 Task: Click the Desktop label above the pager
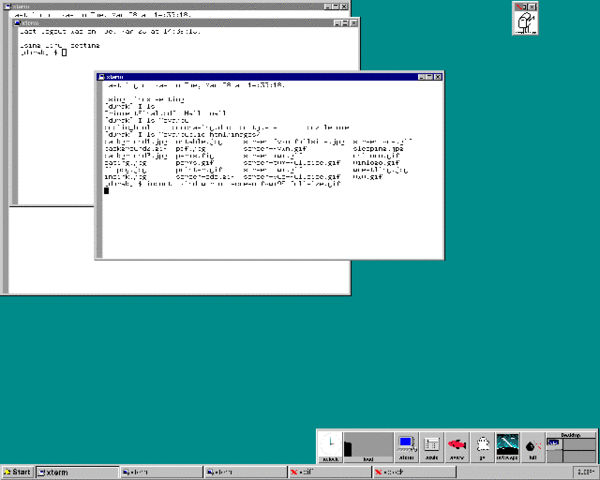[x=571, y=435]
